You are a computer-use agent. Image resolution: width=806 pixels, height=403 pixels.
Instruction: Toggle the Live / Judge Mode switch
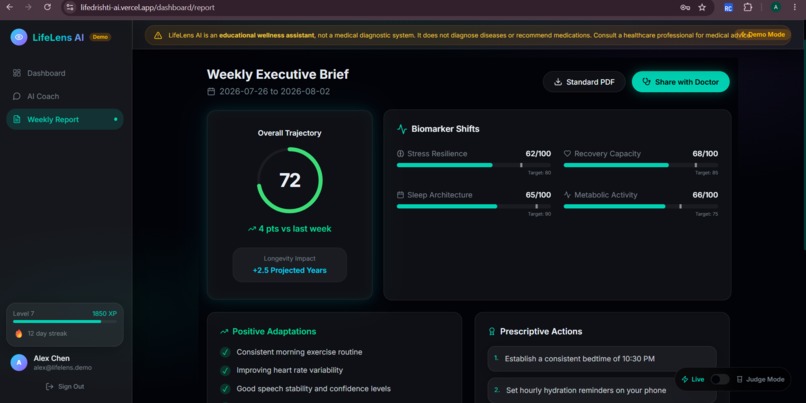pyautogui.click(x=720, y=379)
